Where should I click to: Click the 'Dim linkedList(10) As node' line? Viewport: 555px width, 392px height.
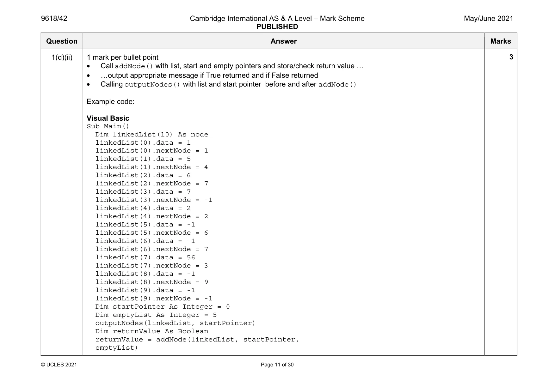tap(152, 135)
